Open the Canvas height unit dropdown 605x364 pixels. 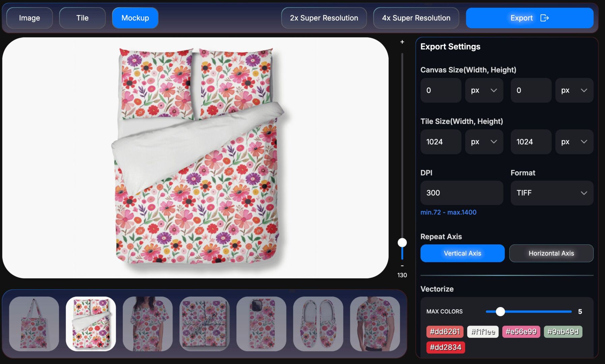574,90
